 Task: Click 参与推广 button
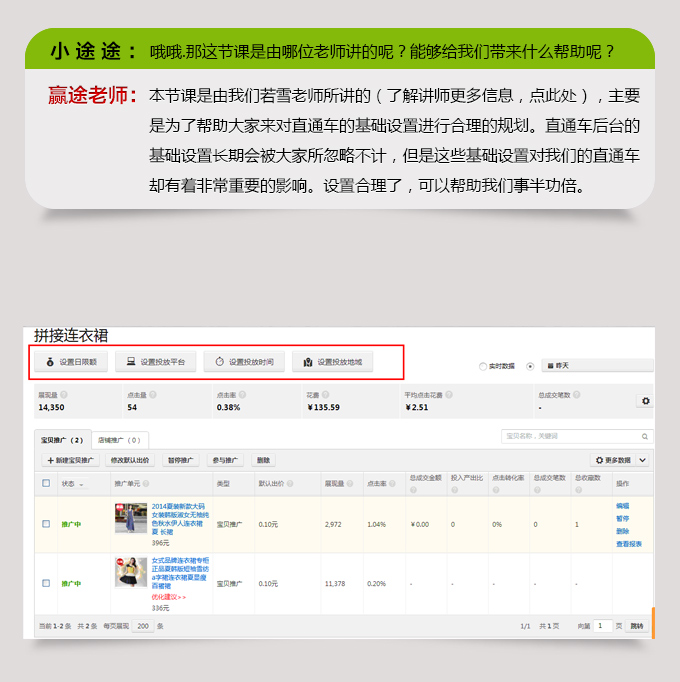click(x=225, y=460)
